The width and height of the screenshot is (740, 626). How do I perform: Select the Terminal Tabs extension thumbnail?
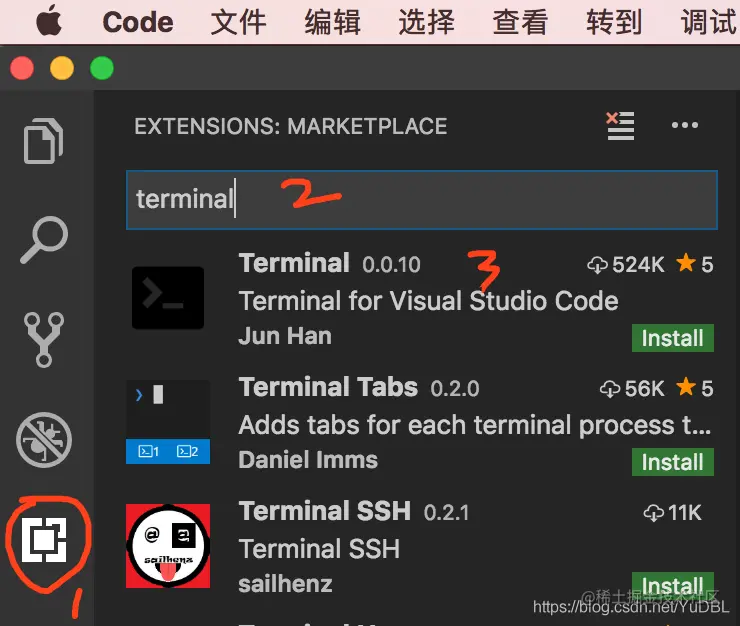168,422
